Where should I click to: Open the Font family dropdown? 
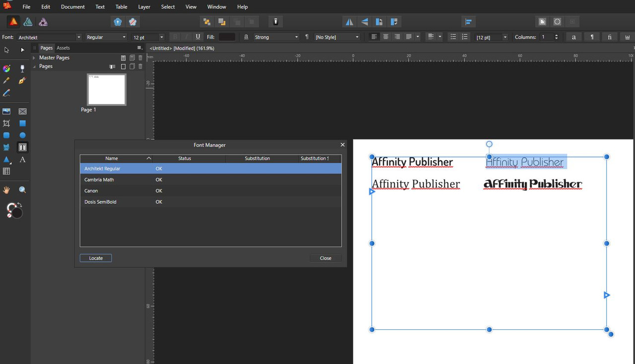coord(49,37)
